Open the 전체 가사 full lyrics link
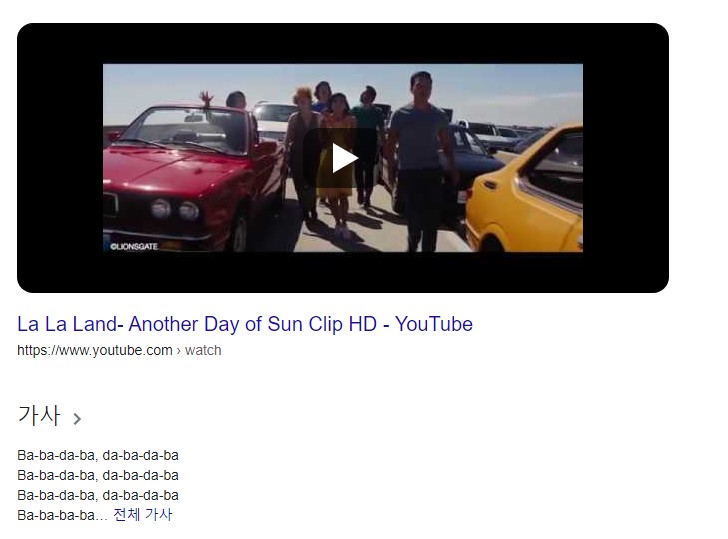The width and height of the screenshot is (728, 539). pyautogui.click(x=143, y=514)
